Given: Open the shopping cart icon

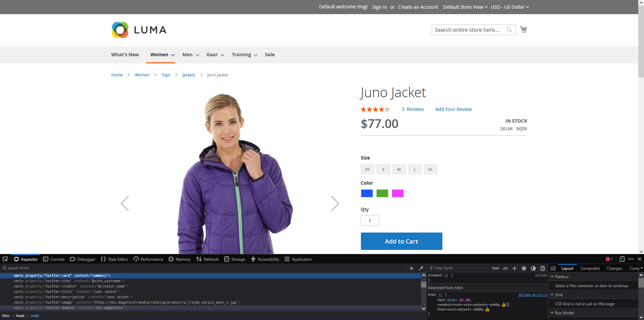Looking at the screenshot, I should point(523,29).
